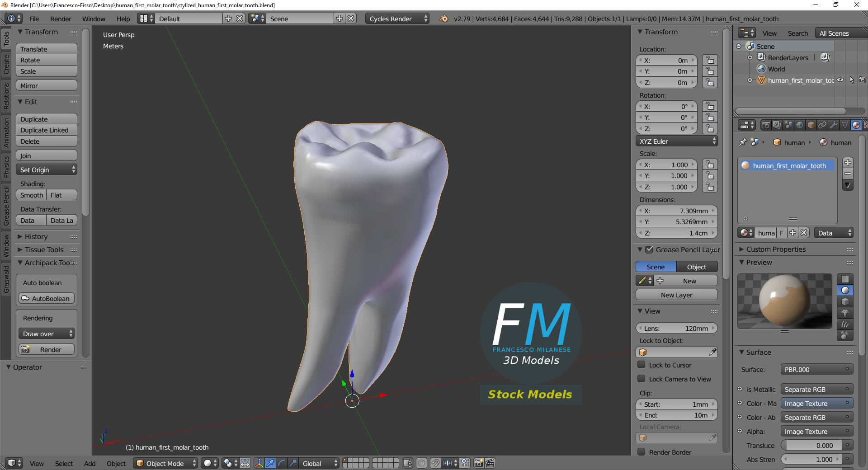Adjust the Abs Stren value slider

pyautogui.click(x=811, y=459)
